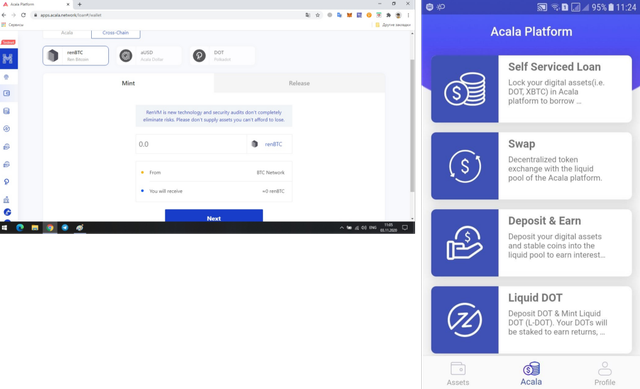The width and height of the screenshot is (640, 389).
Task: Click the RenVM risk warning notice
Action: (214, 116)
